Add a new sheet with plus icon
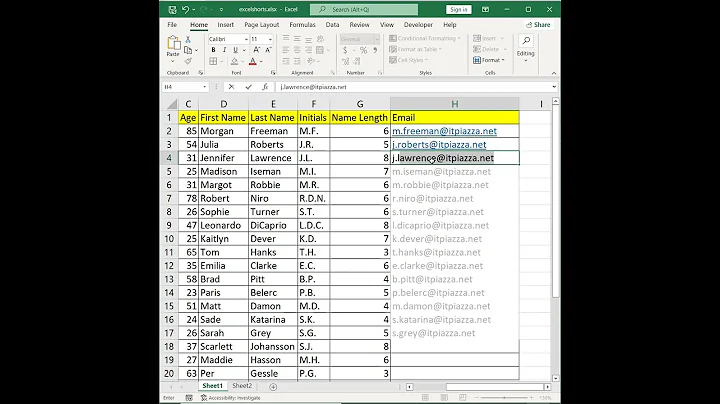 click(x=273, y=387)
